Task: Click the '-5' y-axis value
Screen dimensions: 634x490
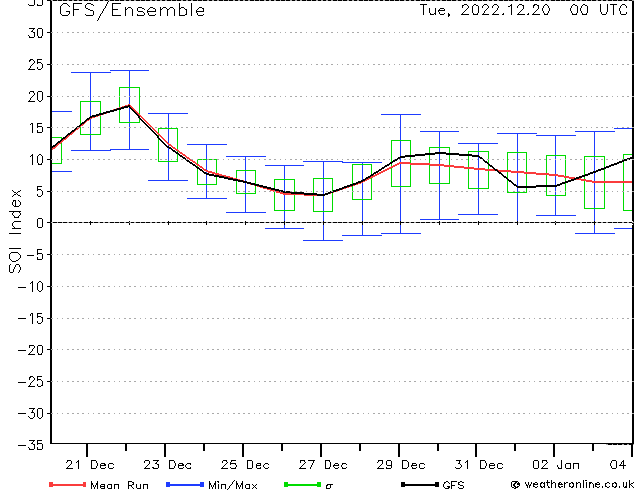Action: click(x=36, y=255)
